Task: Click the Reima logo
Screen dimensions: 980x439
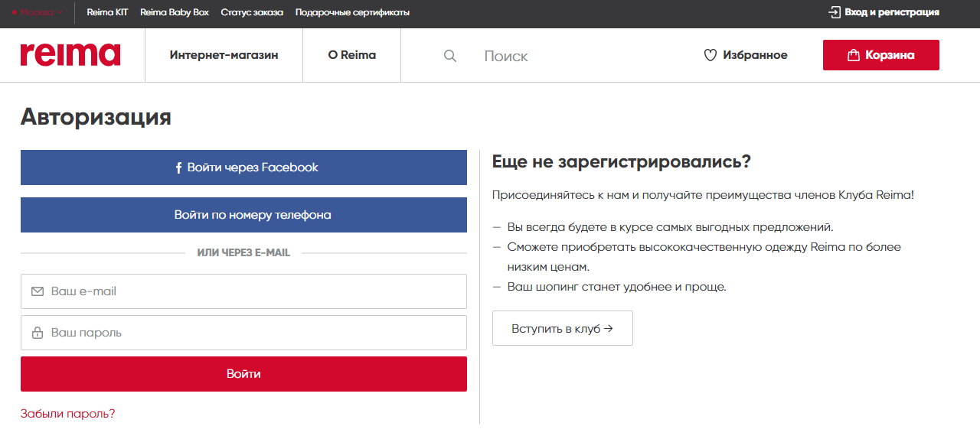Action: tap(70, 55)
